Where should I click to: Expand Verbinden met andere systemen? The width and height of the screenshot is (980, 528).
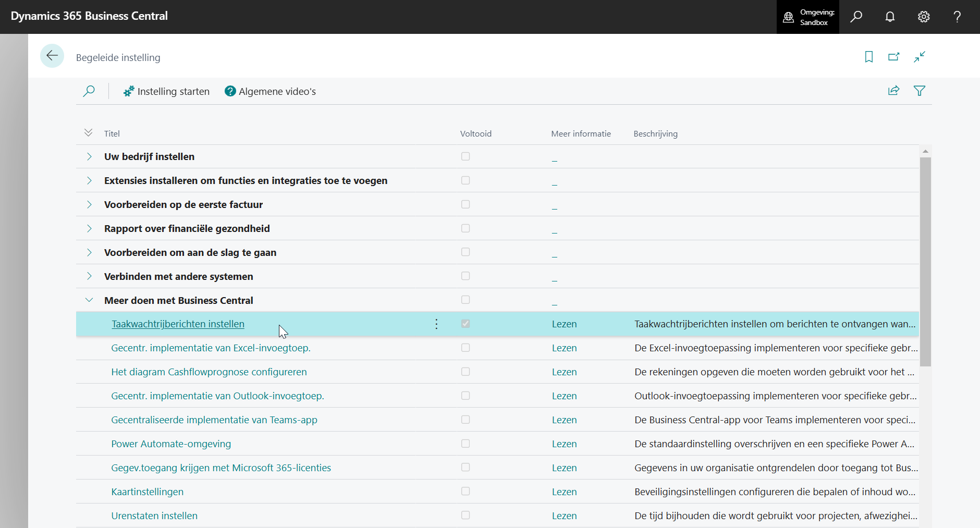[89, 276]
